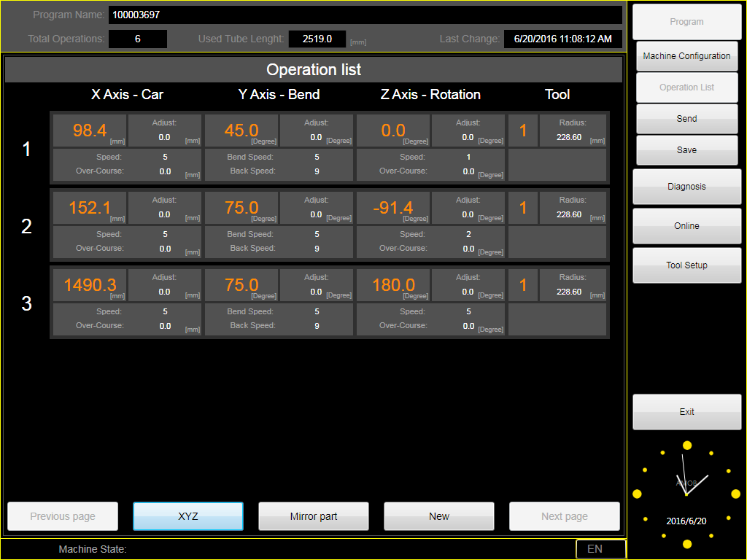This screenshot has width=747, height=560.
Task: Click Mirror part button
Action: [314, 516]
